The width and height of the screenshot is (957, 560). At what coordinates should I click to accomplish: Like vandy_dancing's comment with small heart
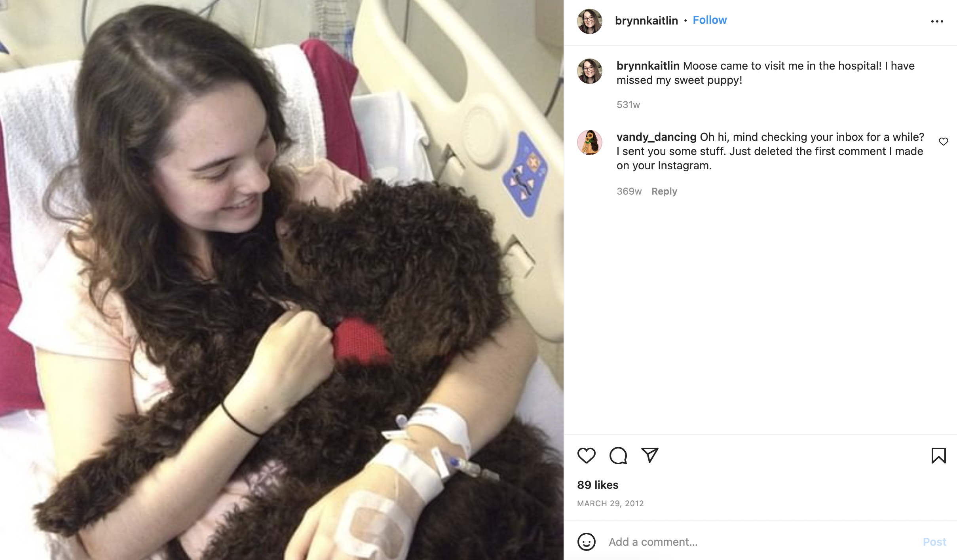[944, 142]
